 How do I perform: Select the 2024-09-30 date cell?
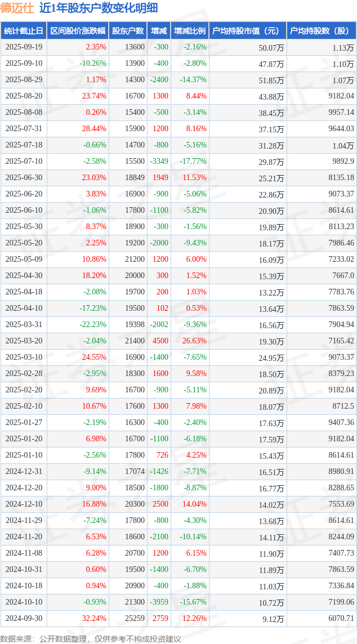tap(24, 619)
